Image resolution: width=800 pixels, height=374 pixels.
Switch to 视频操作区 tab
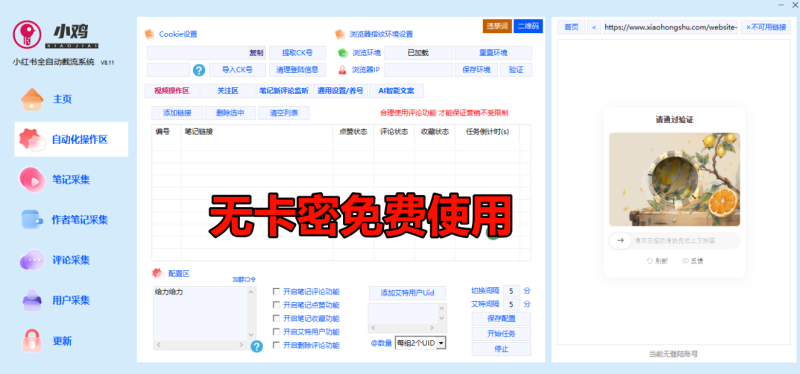(172, 91)
